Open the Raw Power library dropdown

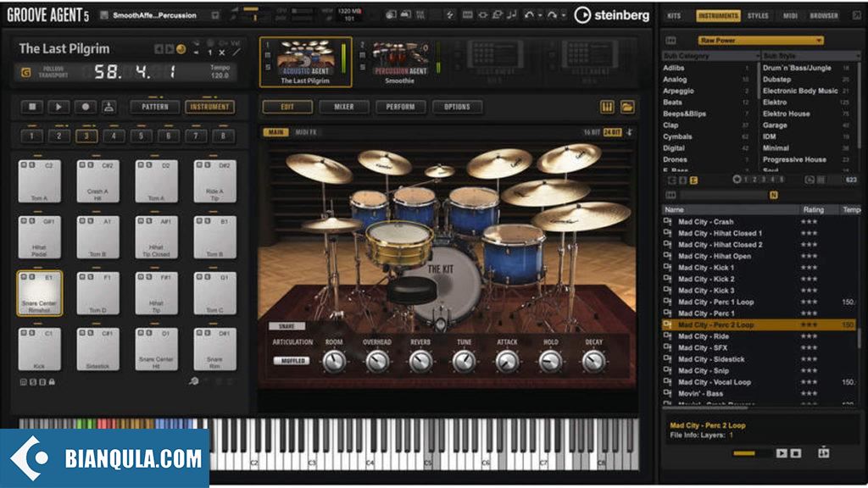tap(760, 41)
